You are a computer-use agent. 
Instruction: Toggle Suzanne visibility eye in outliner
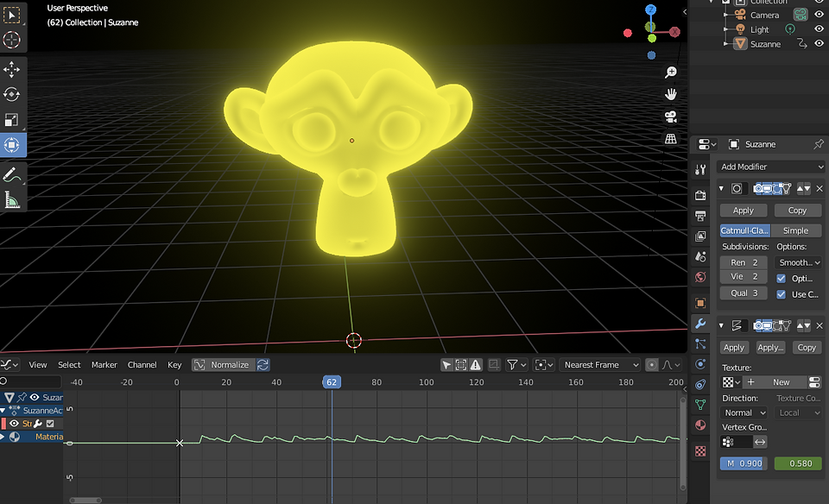tap(819, 44)
